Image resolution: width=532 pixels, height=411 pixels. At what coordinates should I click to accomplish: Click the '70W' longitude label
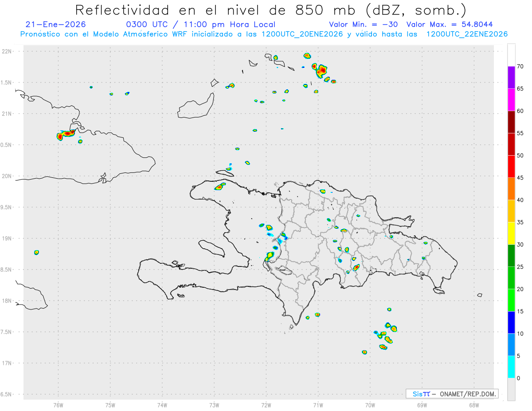click(x=370, y=404)
